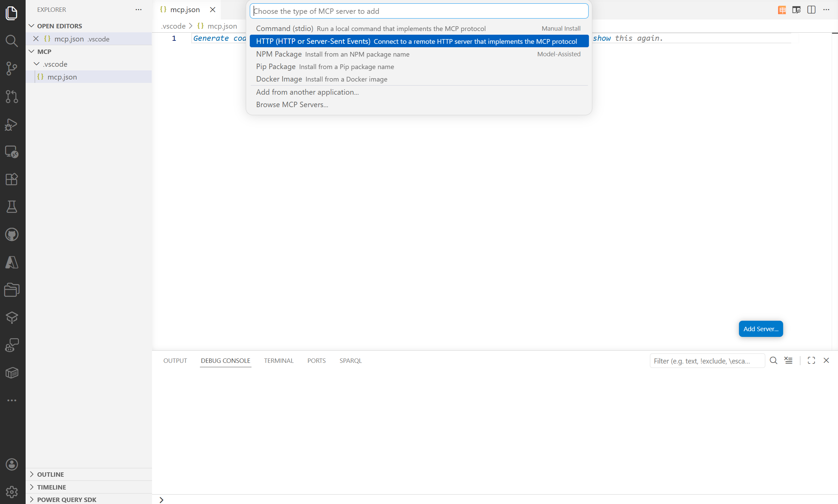Screen dimensions: 838x504
Task: Switch to the Ports panel tab
Action: (x=317, y=361)
